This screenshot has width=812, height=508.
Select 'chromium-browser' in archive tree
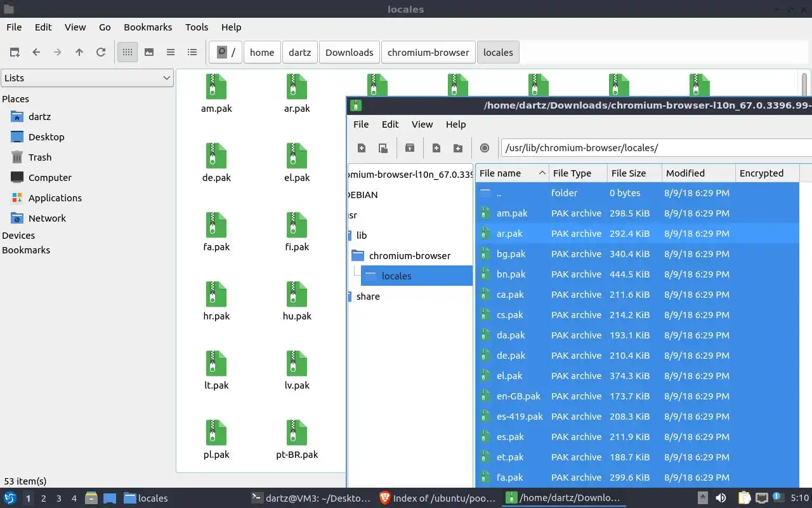tap(410, 256)
